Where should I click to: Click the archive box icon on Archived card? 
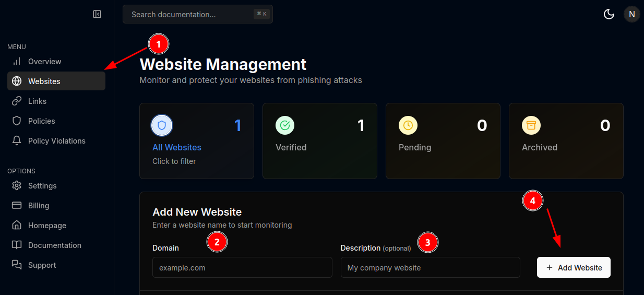[x=531, y=125]
